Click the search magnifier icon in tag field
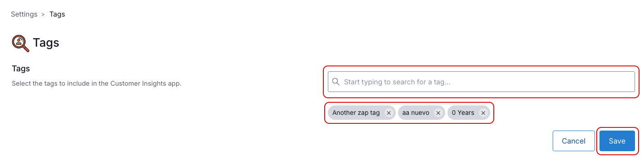This screenshot has width=644, height=166. click(x=336, y=82)
